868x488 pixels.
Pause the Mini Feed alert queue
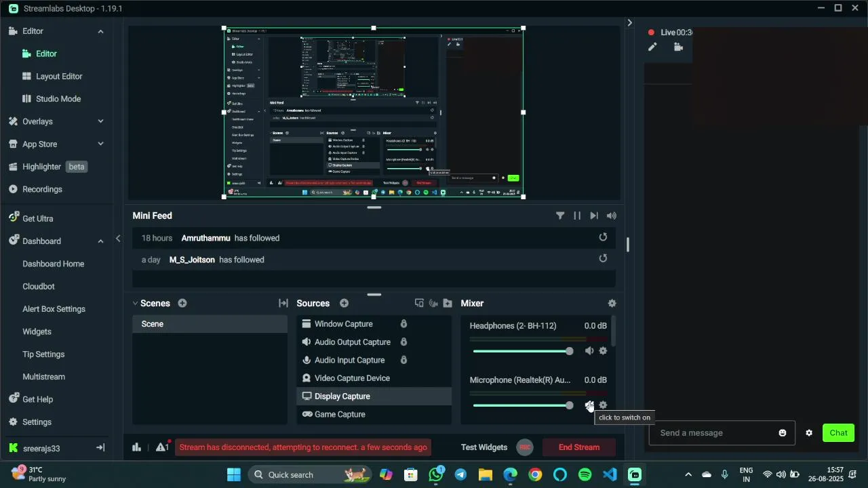(x=577, y=216)
